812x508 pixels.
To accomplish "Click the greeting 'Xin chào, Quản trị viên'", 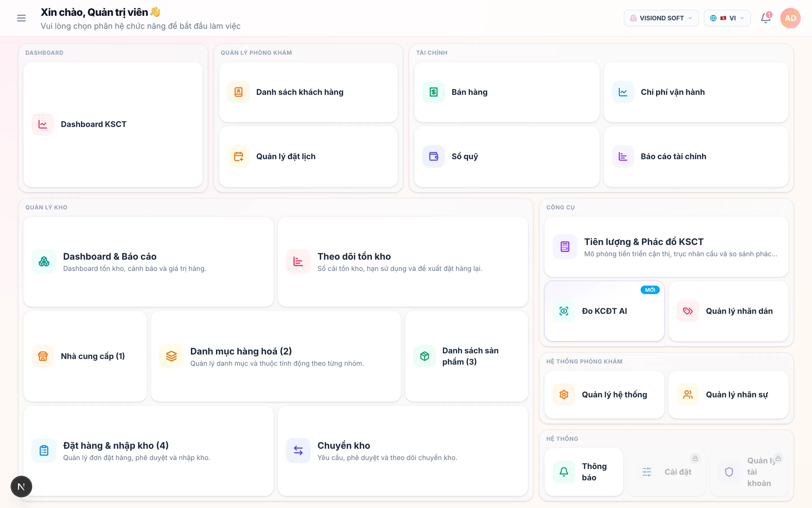I will coord(94,12).
